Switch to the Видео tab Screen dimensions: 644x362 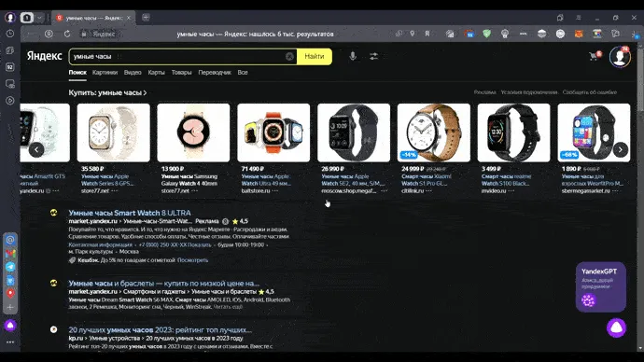(133, 72)
